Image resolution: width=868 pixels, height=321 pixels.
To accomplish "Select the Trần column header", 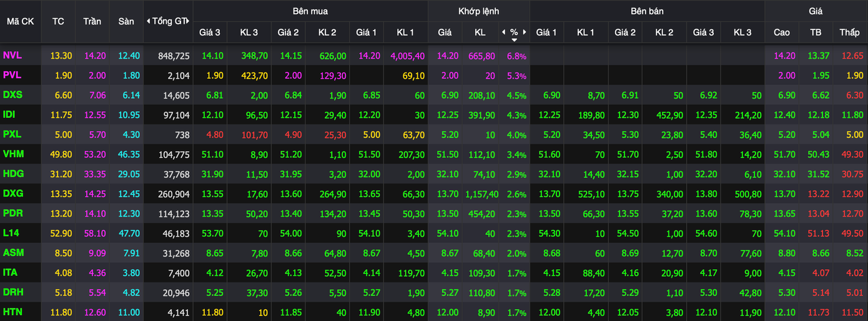I will 92,21.
